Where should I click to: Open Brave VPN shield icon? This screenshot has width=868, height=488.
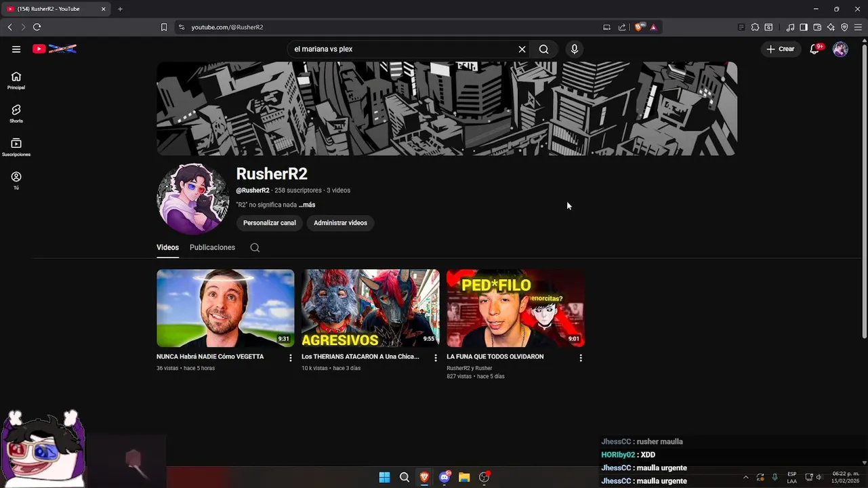844,27
